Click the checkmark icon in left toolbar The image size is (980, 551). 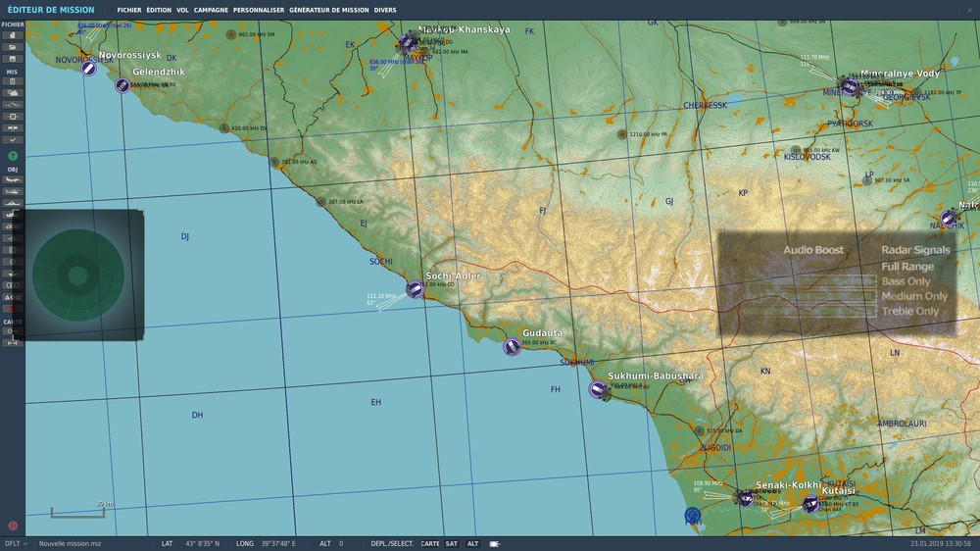click(x=12, y=140)
